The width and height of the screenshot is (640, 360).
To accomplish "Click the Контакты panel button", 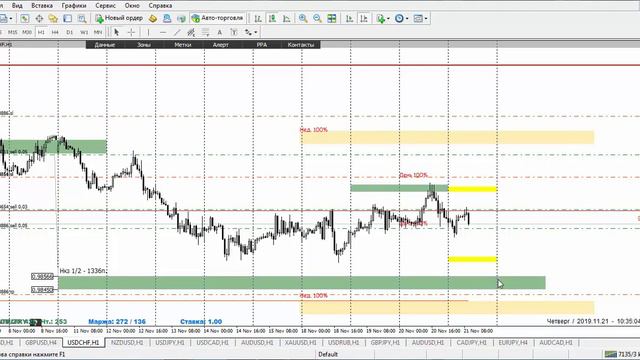I will pos(301,44).
